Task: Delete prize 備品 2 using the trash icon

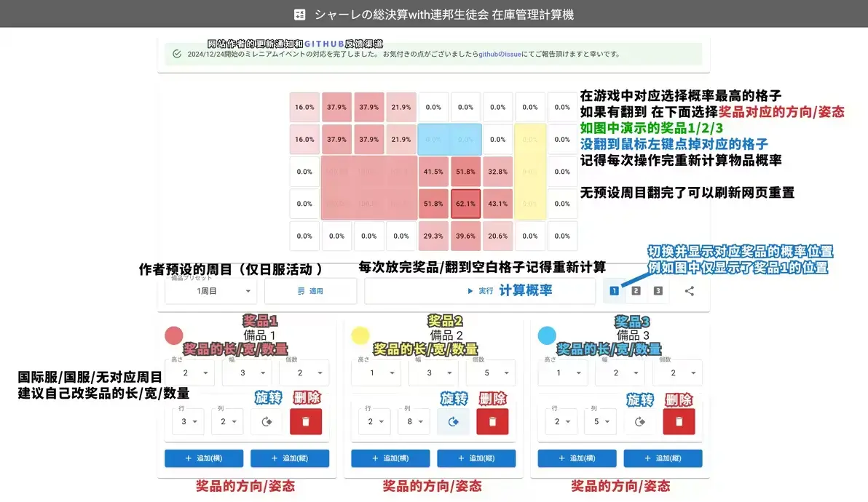Action: click(492, 421)
